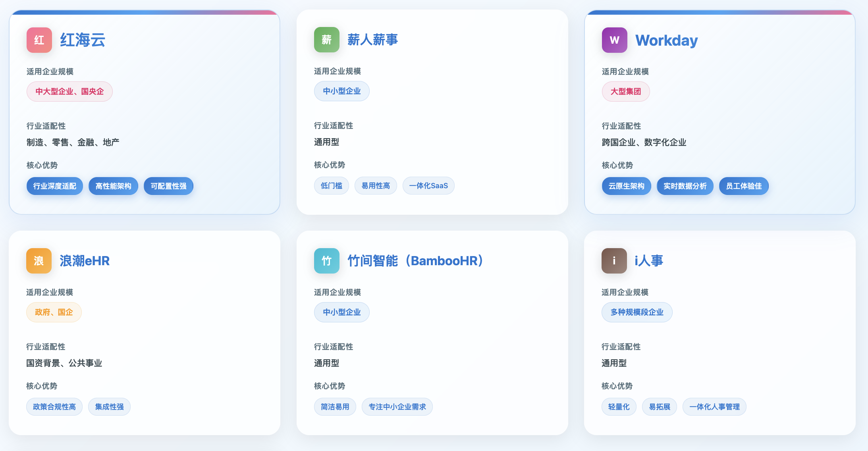The image size is (868, 451).
Task: Click the 政府、国企 badge
Action: tap(54, 312)
